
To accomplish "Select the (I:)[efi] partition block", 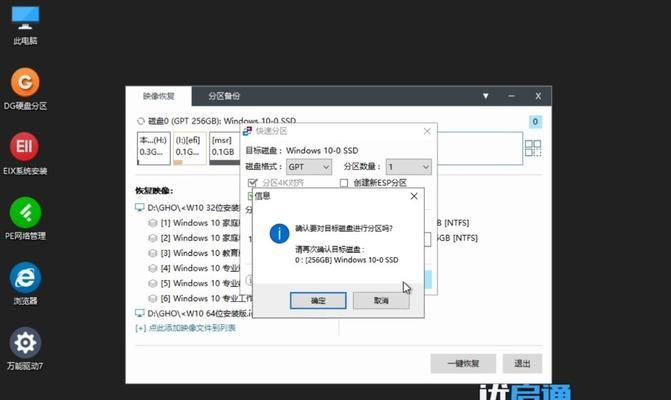I will point(189,148).
